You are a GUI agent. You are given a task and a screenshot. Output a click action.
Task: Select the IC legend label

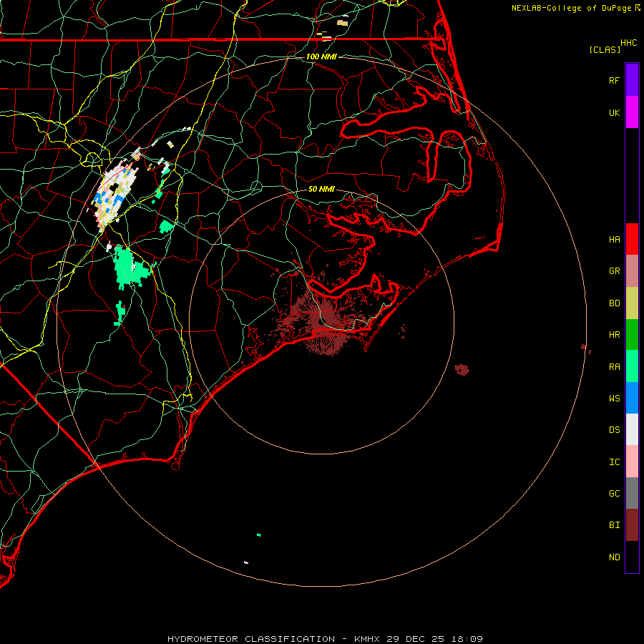[x=614, y=462]
